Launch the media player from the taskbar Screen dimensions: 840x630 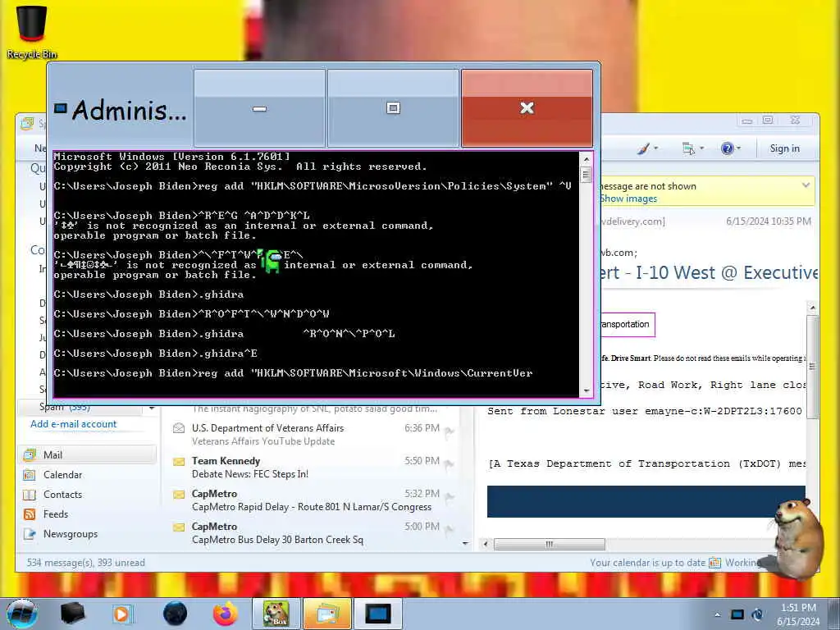tap(122, 614)
